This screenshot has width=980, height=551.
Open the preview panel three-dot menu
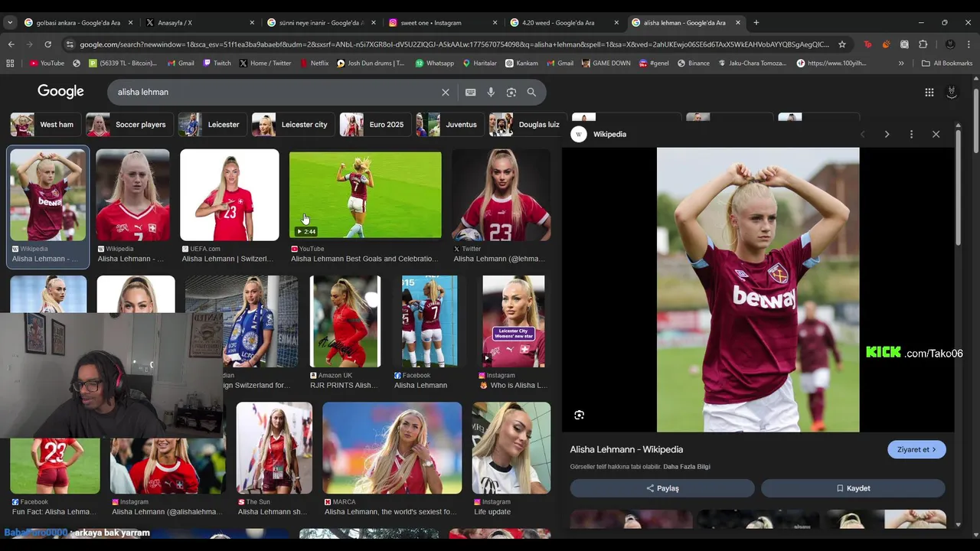coord(911,134)
